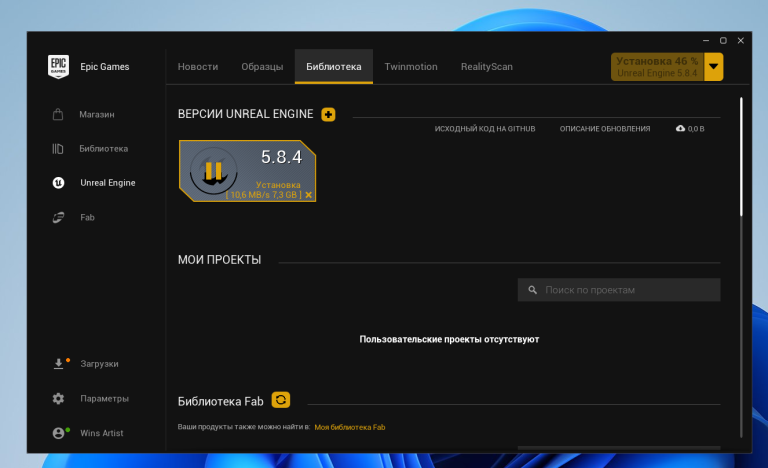Screen dimensions: 768x468
Task: Open the Параметры gear icon
Action: point(58,398)
